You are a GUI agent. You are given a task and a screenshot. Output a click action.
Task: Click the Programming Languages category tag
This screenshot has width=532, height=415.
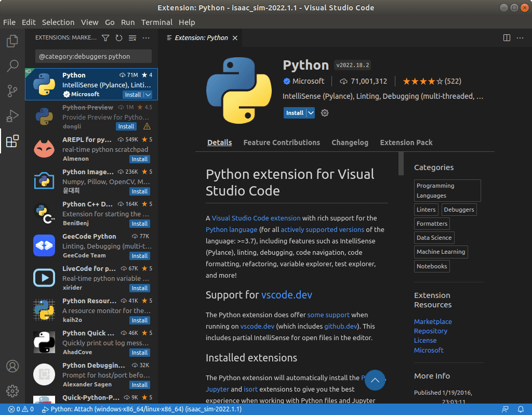pos(447,190)
